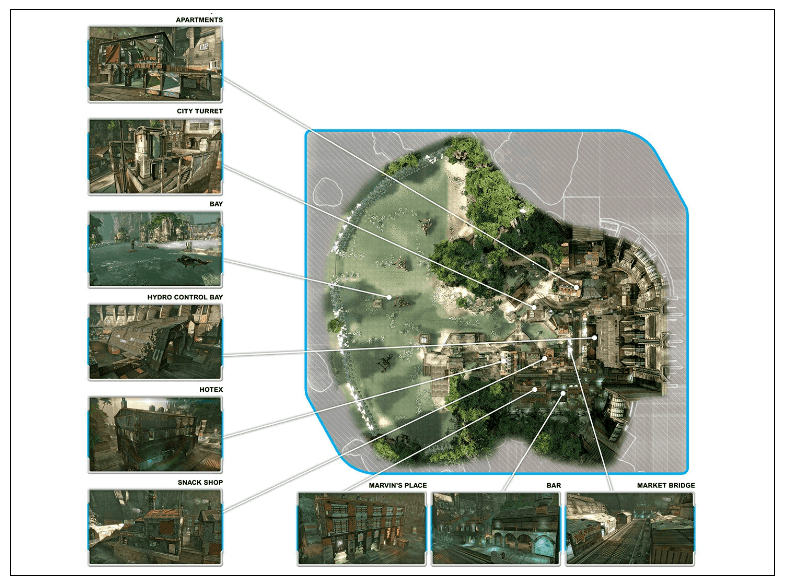Select the Marvin's Place marker on map
Image resolution: width=786 pixels, height=588 pixels.
tap(535, 389)
